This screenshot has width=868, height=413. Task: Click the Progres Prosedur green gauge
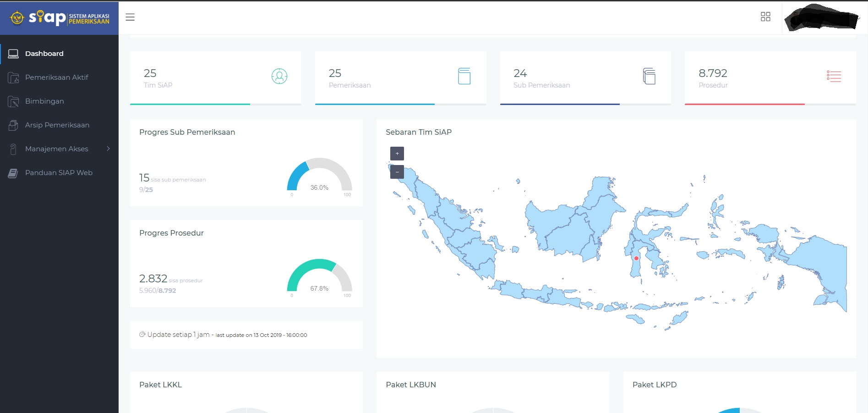(319, 276)
